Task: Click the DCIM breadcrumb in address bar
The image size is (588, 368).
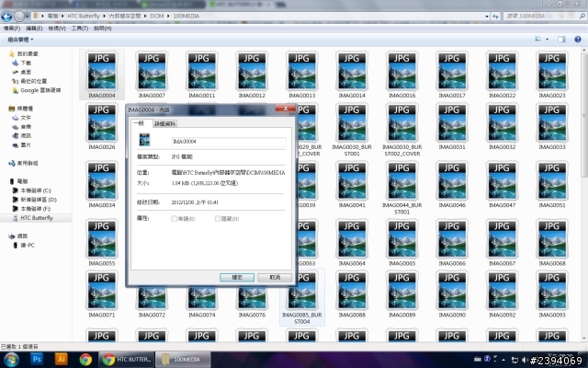Action: click(157, 17)
